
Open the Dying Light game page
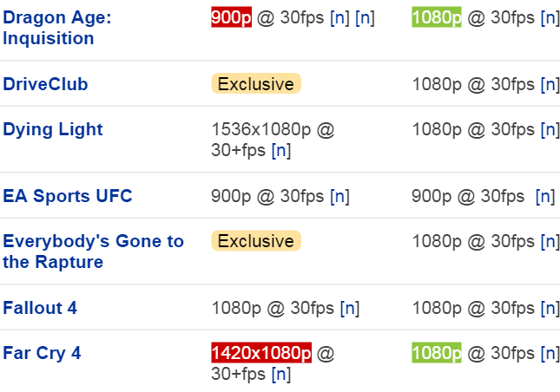[x=53, y=129]
